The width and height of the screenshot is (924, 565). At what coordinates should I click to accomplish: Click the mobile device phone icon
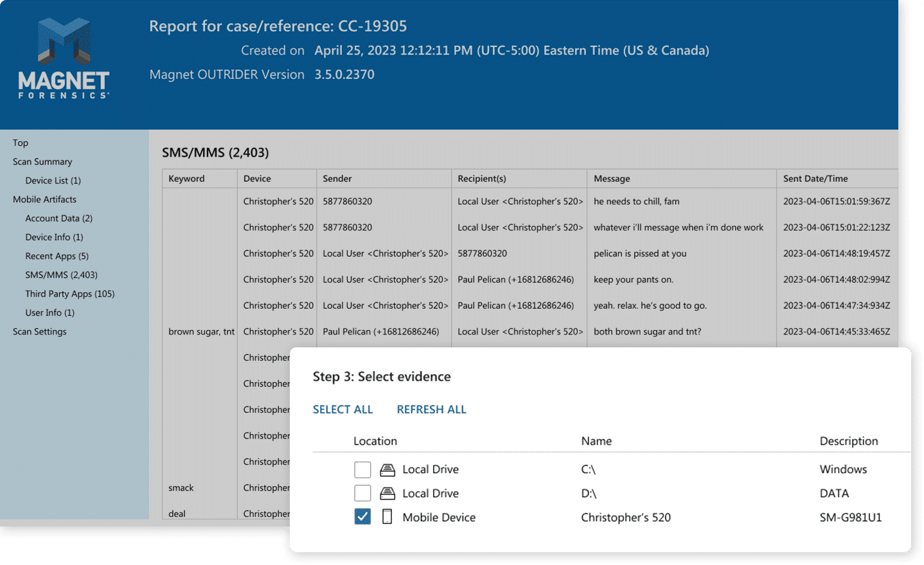(x=387, y=517)
